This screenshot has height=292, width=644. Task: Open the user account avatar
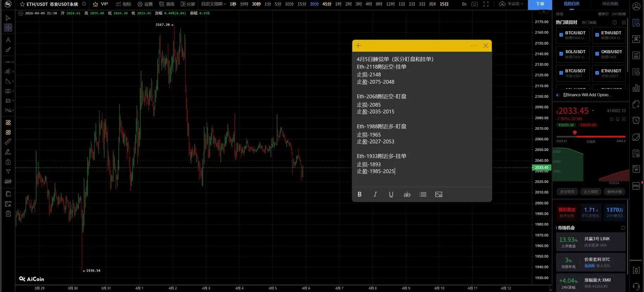point(636,6)
